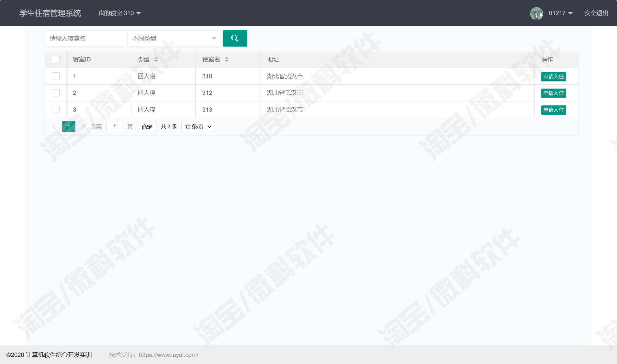Open the 不限类型 type dropdown

coord(174,38)
